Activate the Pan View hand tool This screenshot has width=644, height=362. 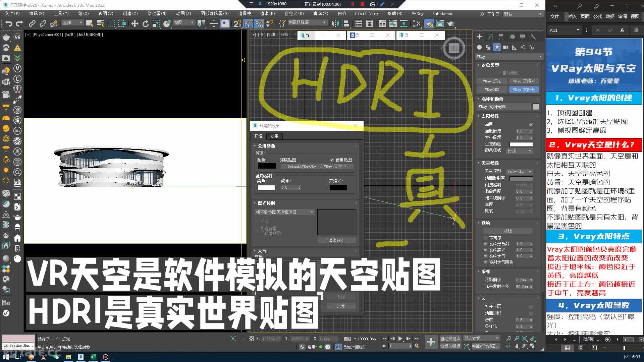tap(517, 346)
